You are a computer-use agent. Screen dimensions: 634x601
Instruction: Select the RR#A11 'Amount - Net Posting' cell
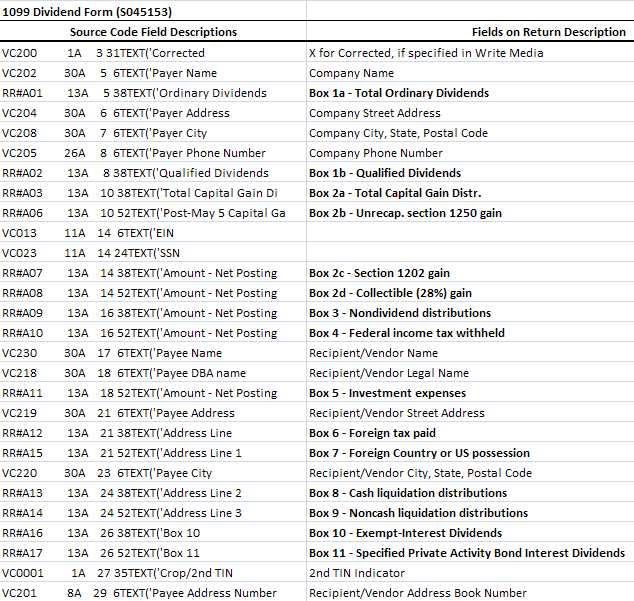[153, 393]
